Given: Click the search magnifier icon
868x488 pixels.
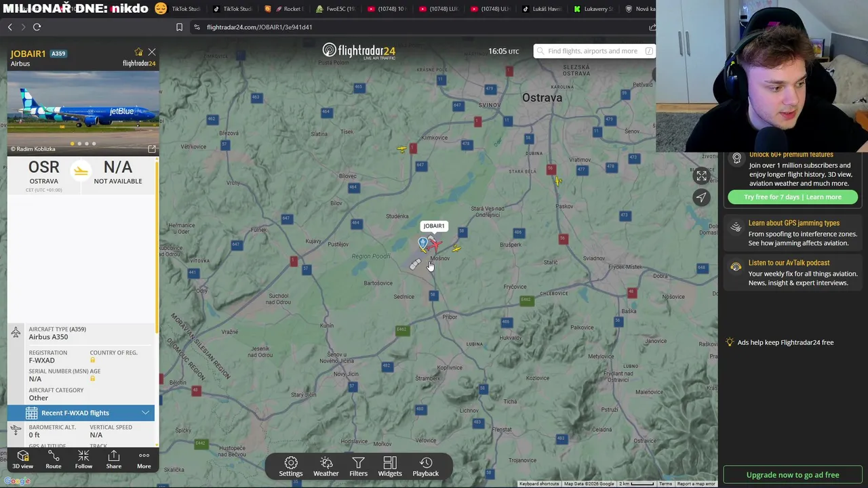Looking at the screenshot, I should click(x=540, y=51).
